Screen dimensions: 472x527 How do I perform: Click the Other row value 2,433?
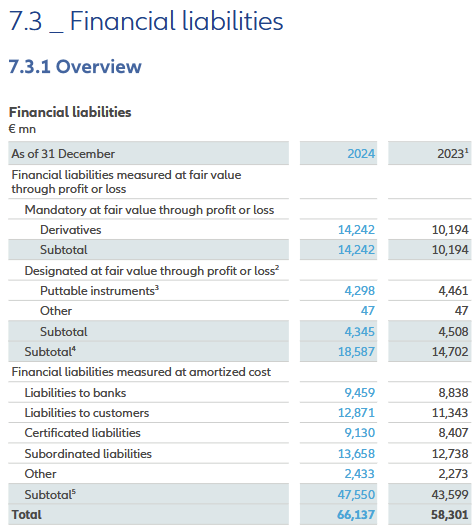pos(359,474)
